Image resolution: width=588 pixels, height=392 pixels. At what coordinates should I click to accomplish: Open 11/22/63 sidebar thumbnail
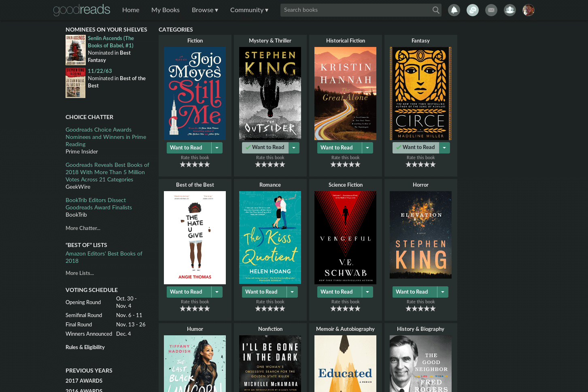76,83
